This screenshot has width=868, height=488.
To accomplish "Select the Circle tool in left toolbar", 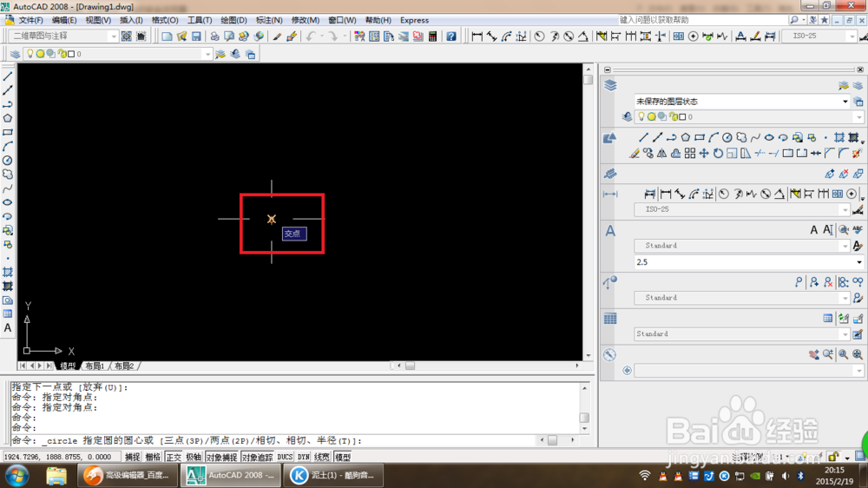I will pos(8,160).
